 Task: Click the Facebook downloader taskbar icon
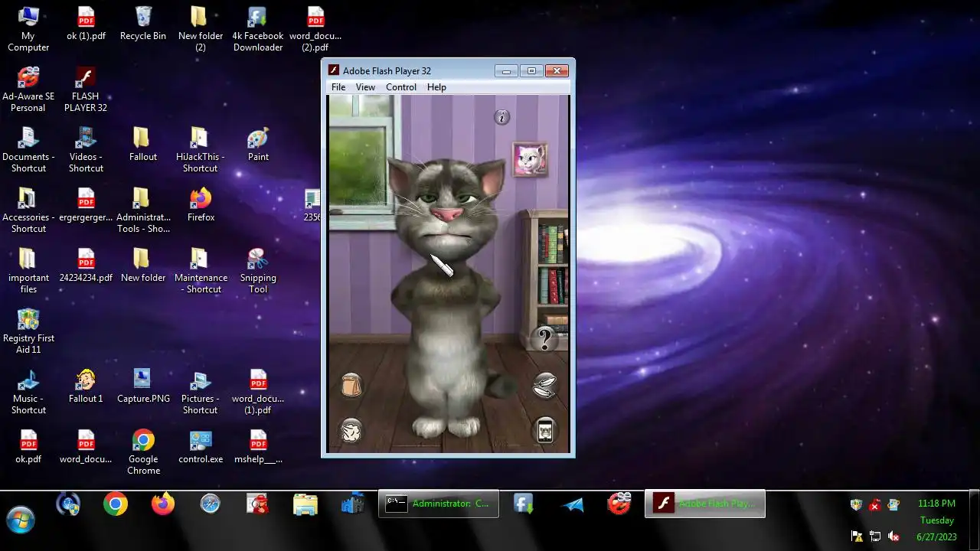524,504
